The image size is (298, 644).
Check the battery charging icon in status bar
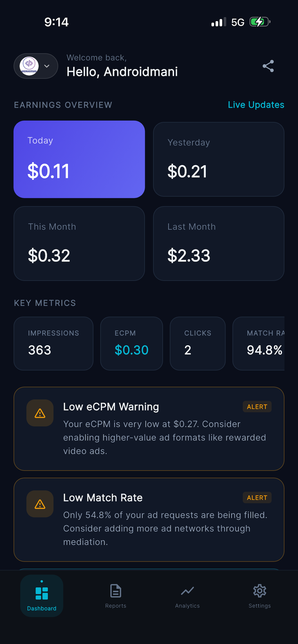tap(260, 22)
